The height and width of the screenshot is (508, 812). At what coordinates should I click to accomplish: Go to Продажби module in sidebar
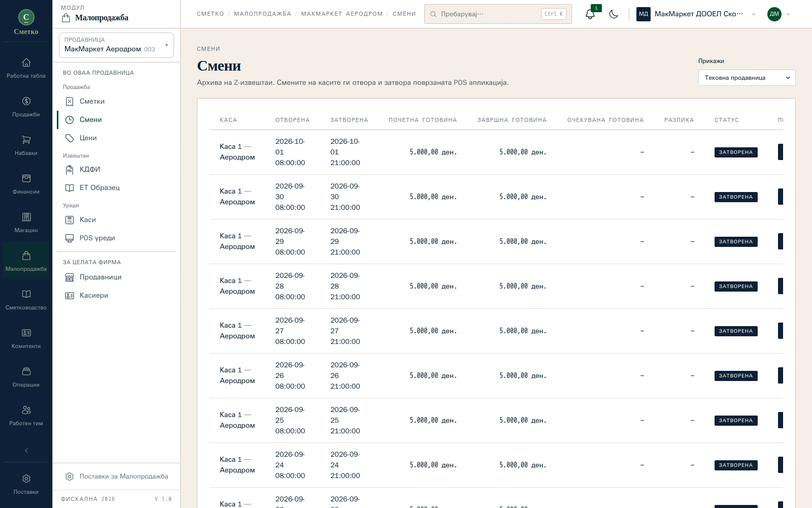(x=26, y=107)
